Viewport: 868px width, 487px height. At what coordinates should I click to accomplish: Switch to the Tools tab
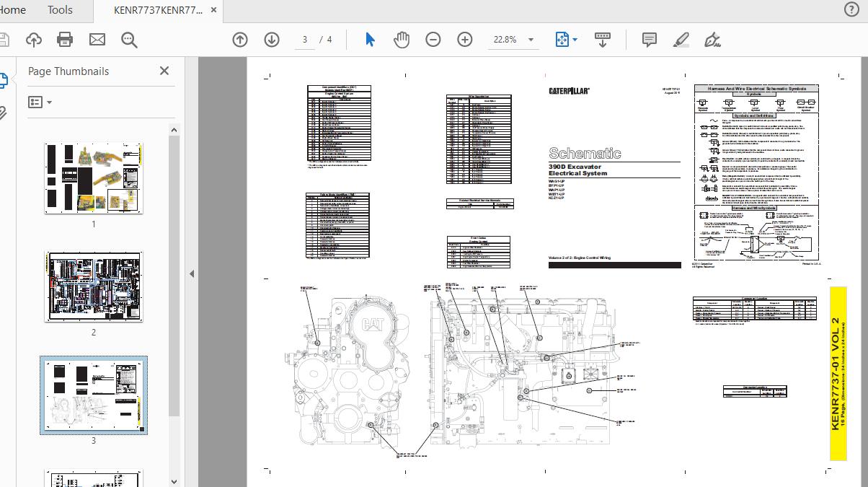point(60,10)
